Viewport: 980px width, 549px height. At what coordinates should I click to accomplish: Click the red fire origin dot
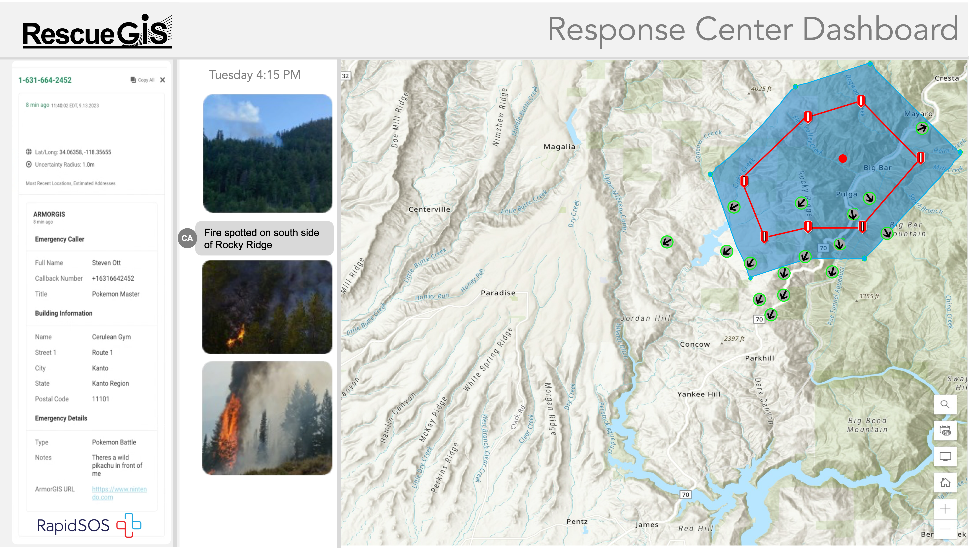[x=842, y=158]
